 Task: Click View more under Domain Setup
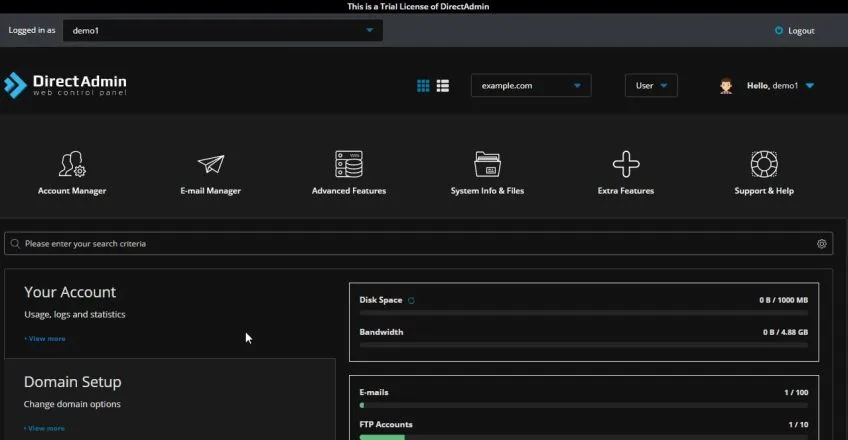coord(44,428)
